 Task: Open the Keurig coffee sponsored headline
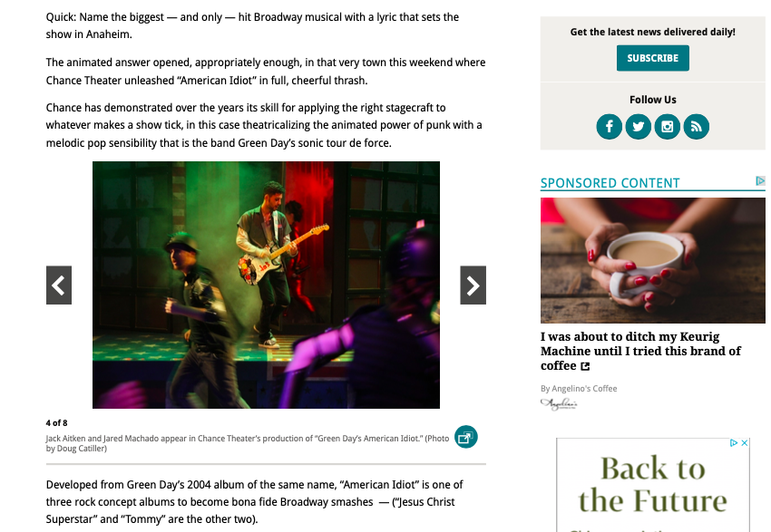pos(640,351)
